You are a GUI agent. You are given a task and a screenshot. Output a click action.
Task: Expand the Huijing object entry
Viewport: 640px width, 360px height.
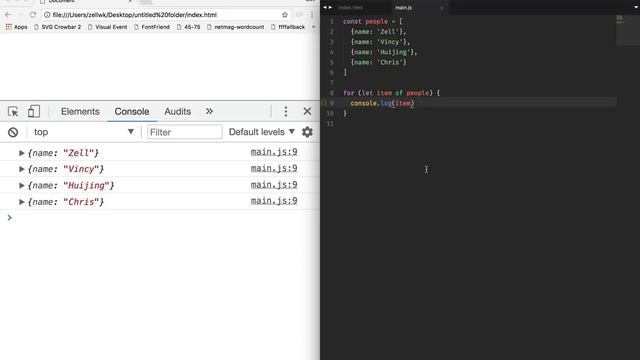click(22, 186)
